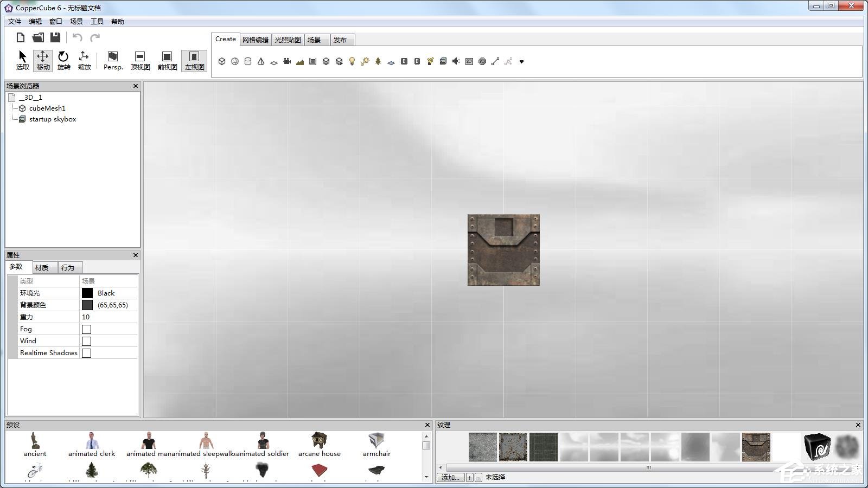868x488 pixels.
Task: Open the 文件 (File) menu
Action: [x=15, y=22]
